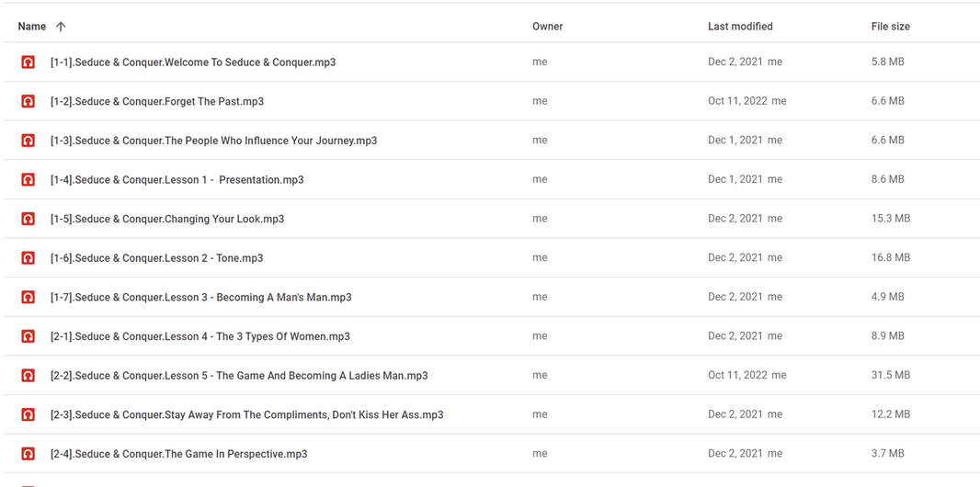Click Oct 11, 2022 date of Forget The Past
Viewport: 980px width, 487px height.
click(x=738, y=101)
